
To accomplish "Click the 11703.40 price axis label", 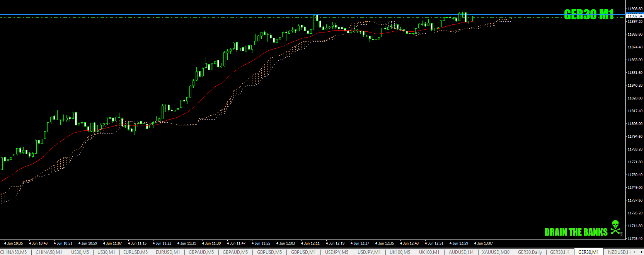I will (x=635, y=238).
